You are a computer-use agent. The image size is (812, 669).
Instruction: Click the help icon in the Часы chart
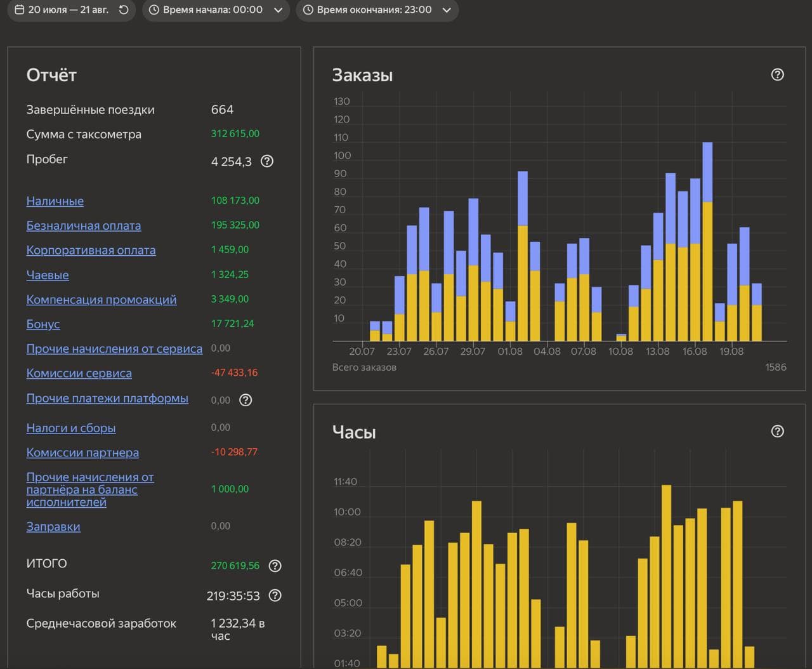[777, 432]
